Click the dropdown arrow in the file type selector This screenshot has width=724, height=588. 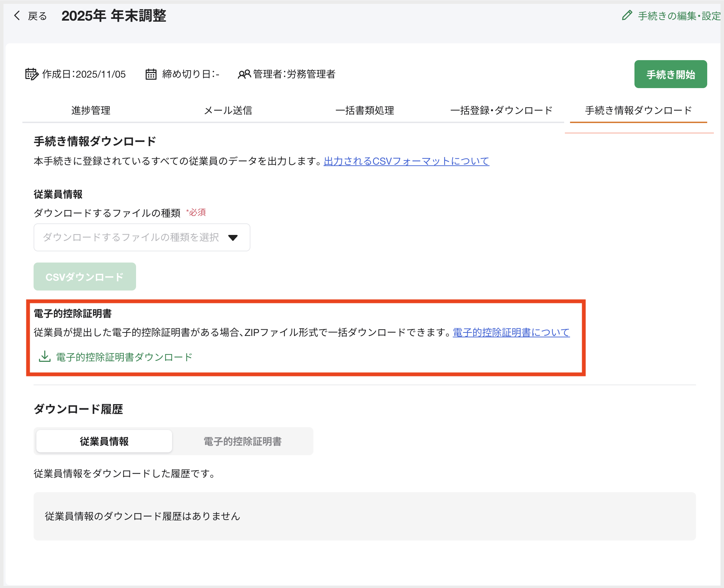click(x=233, y=237)
